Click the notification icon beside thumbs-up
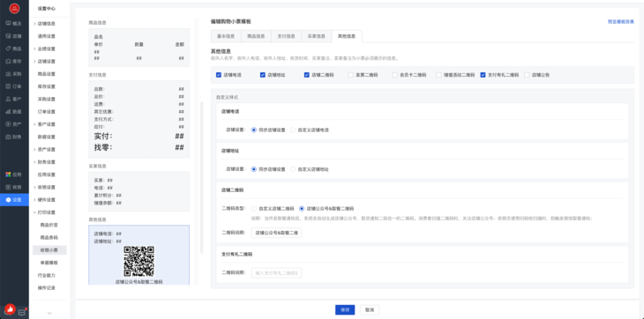 tap(23, 312)
